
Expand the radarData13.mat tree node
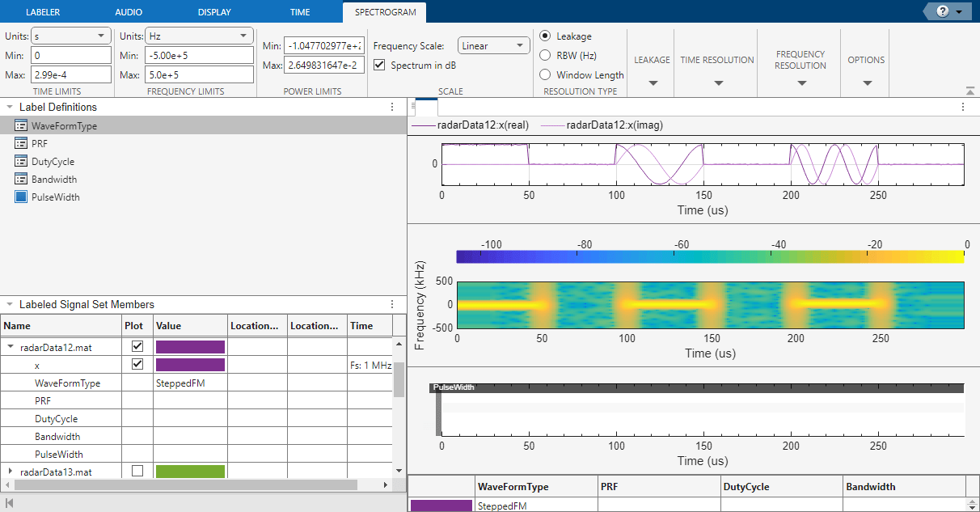click(x=11, y=471)
